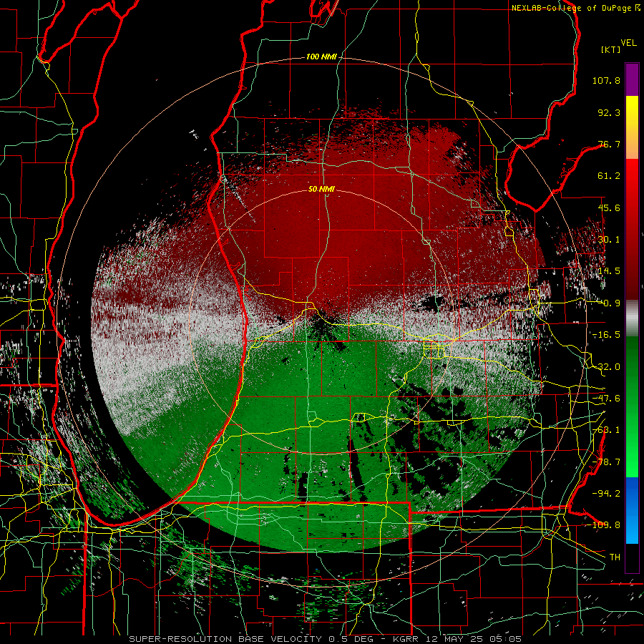This screenshot has height=644, width=644.
Task: Select the -78.7 velocity label
Action: (x=606, y=462)
